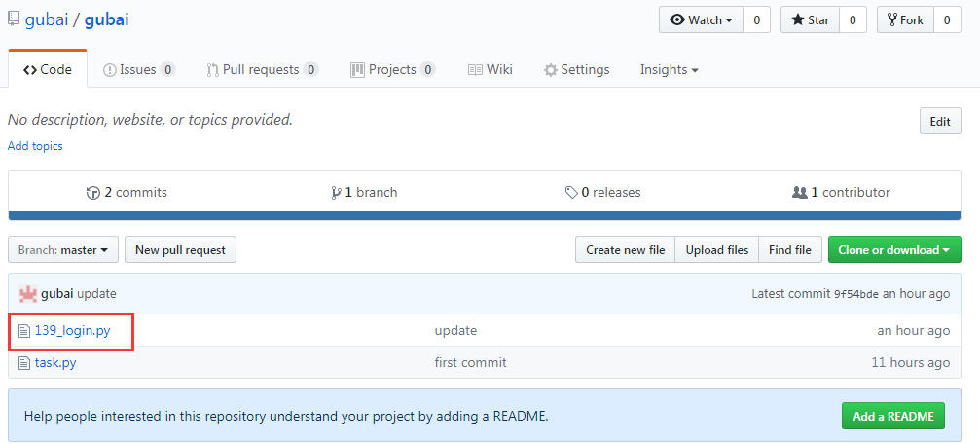The width and height of the screenshot is (980, 444).
Task: Click the fork icon in Fork button
Action: (x=892, y=20)
